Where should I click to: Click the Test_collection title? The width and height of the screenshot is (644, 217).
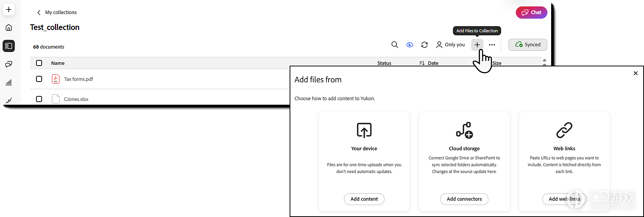point(55,27)
